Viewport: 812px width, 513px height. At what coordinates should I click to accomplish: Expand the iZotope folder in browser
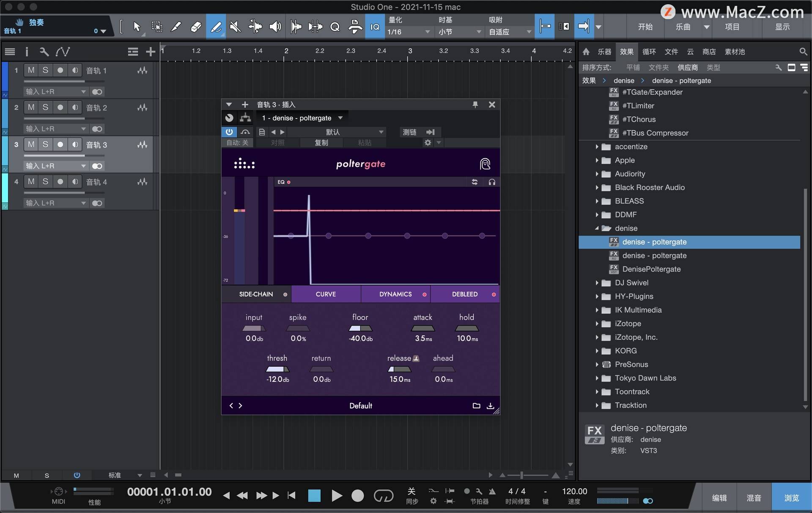pos(597,323)
